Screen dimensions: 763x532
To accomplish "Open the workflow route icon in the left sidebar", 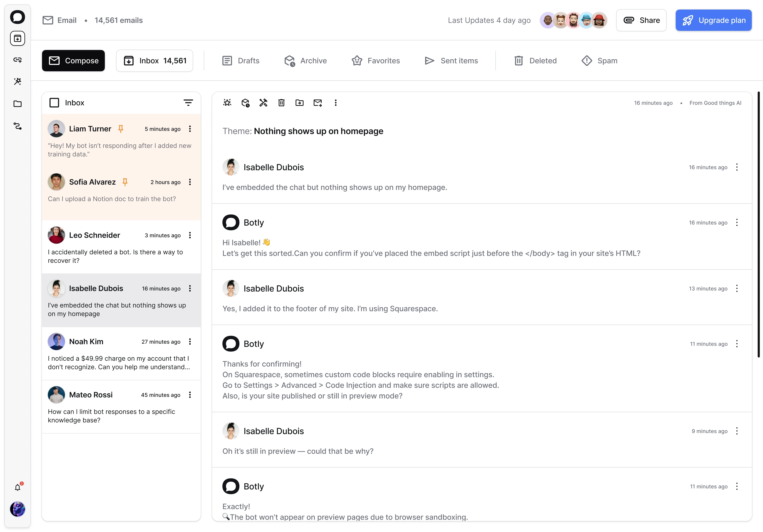I will click(18, 126).
